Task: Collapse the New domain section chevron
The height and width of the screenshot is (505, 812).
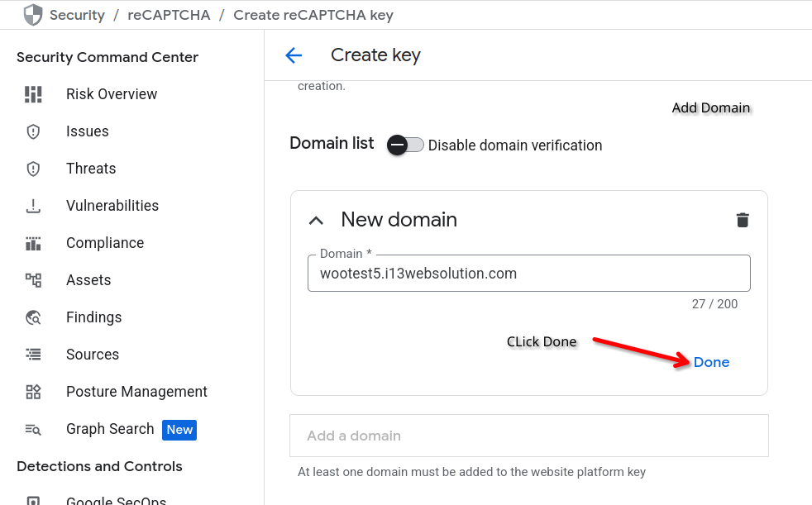Action: [x=316, y=220]
